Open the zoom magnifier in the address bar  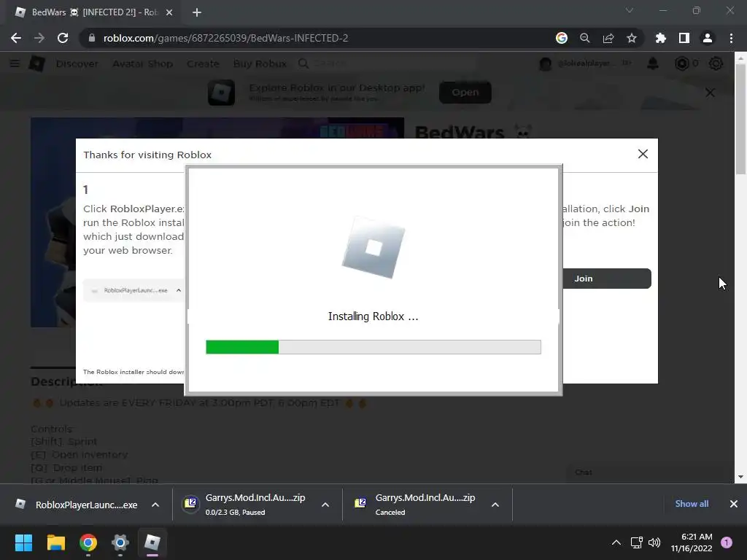point(584,38)
